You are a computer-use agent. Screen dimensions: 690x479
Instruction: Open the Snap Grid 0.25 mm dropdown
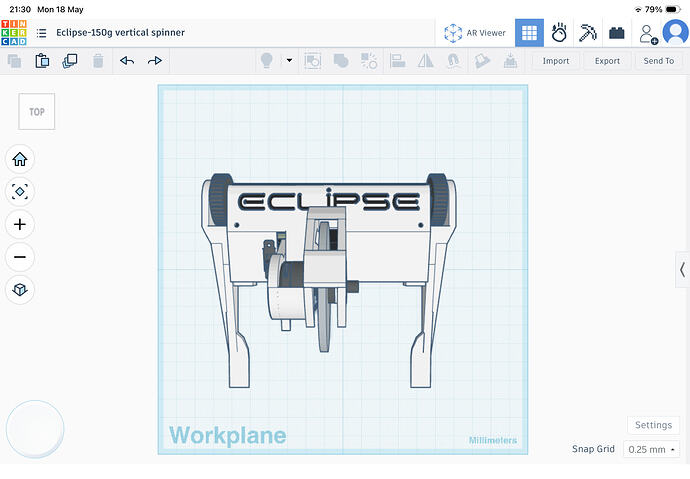click(x=651, y=450)
